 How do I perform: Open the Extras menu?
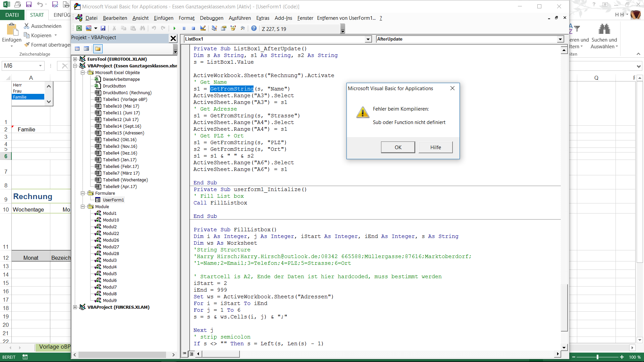tap(263, 18)
